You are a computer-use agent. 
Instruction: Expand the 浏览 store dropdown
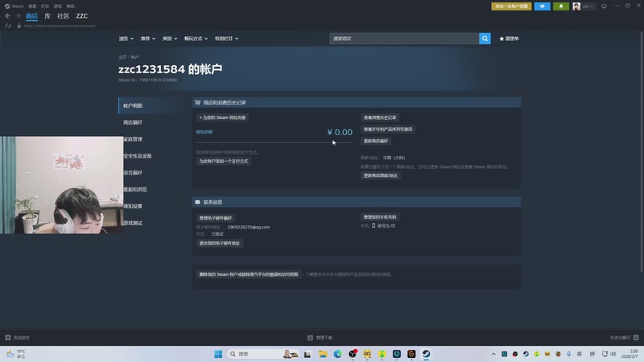click(126, 39)
